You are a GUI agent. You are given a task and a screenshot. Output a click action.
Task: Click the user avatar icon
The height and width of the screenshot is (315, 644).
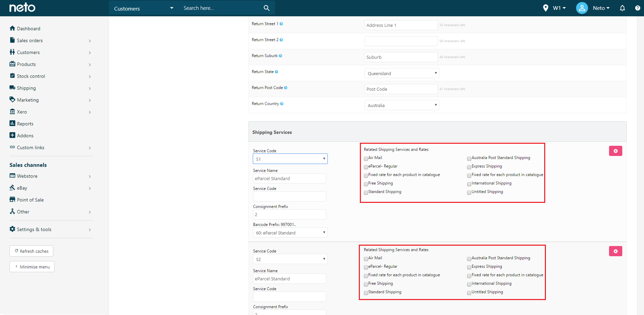pyautogui.click(x=582, y=8)
